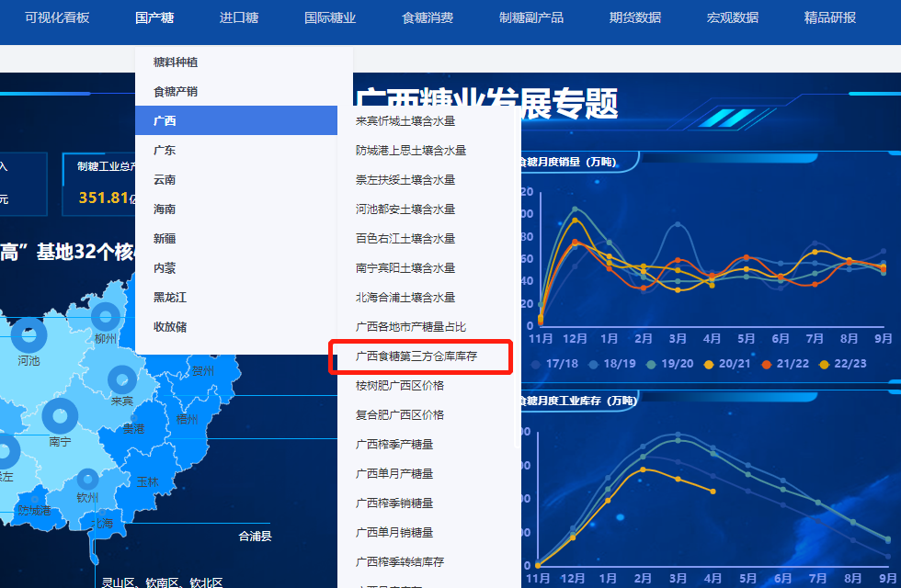
Task: Click the Hechi ring marker on map
Action: pyautogui.click(x=29, y=335)
